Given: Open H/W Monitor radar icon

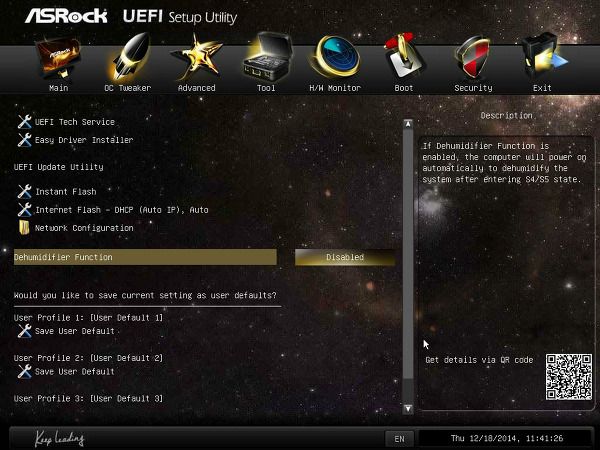Looking at the screenshot, I should click(336, 57).
